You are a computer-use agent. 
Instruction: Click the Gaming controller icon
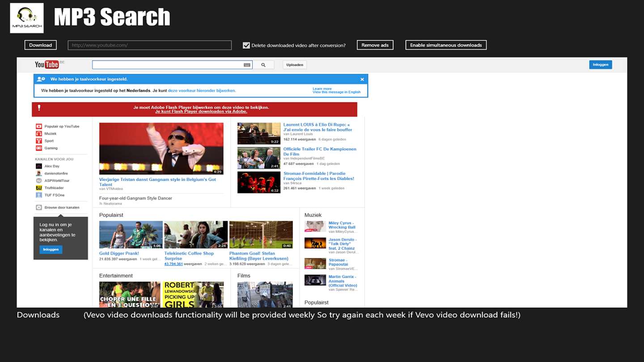[x=39, y=148]
